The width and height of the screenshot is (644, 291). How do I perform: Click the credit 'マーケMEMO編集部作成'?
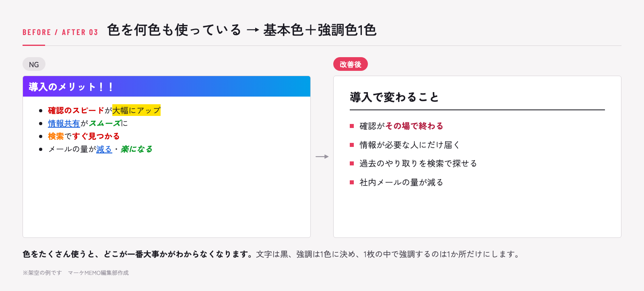pyautogui.click(x=98, y=272)
